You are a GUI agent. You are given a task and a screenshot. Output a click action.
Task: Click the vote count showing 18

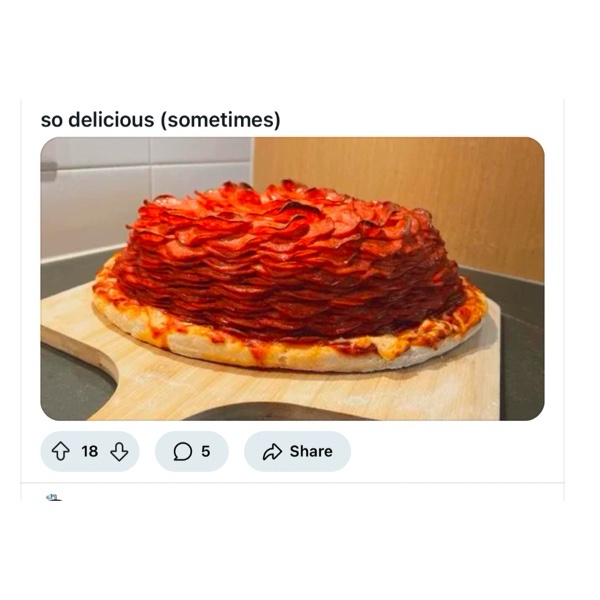coord(90,452)
